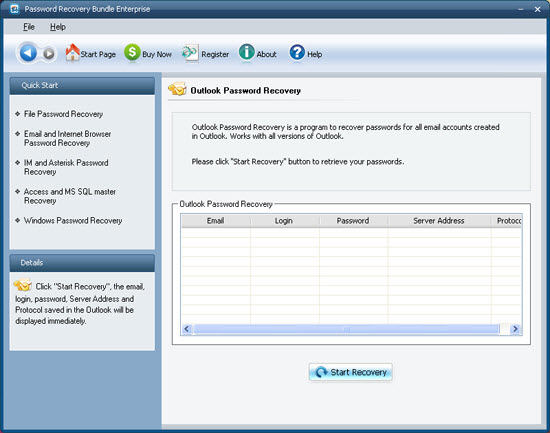Open the File menu
The width and height of the screenshot is (550, 433).
click(x=29, y=27)
